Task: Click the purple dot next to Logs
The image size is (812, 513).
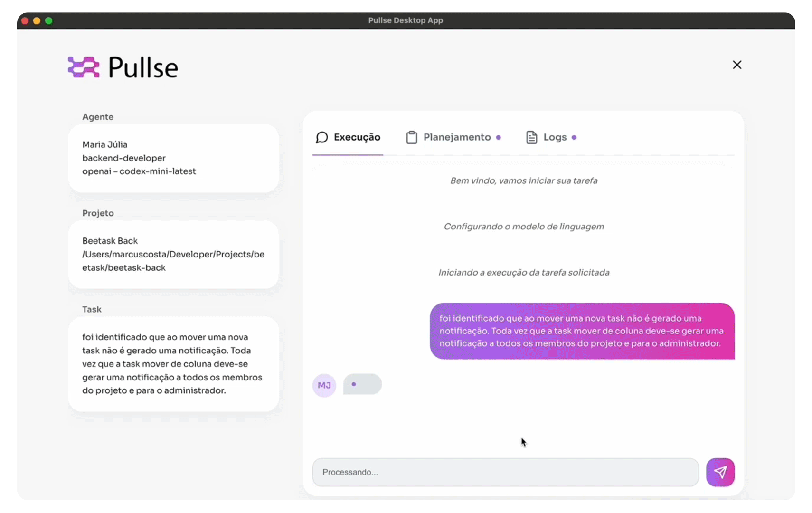Action: [574, 137]
